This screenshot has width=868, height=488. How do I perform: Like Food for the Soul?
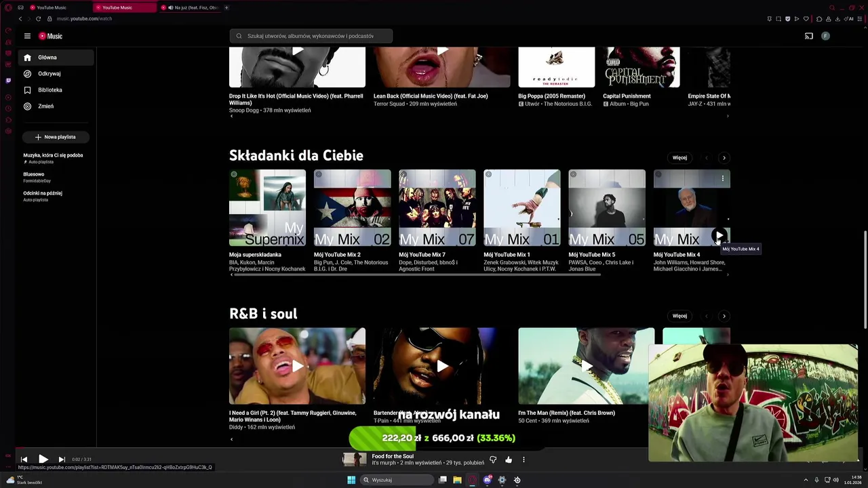tap(509, 460)
